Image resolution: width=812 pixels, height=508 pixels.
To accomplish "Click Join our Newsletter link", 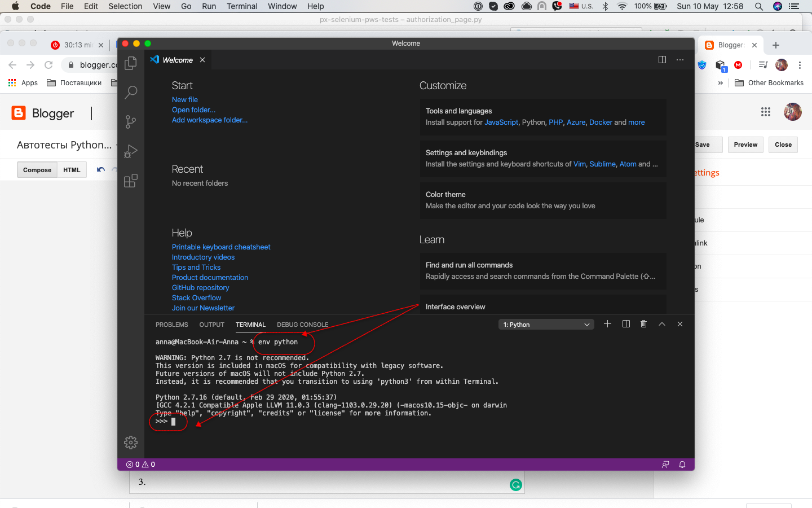I will tap(204, 308).
